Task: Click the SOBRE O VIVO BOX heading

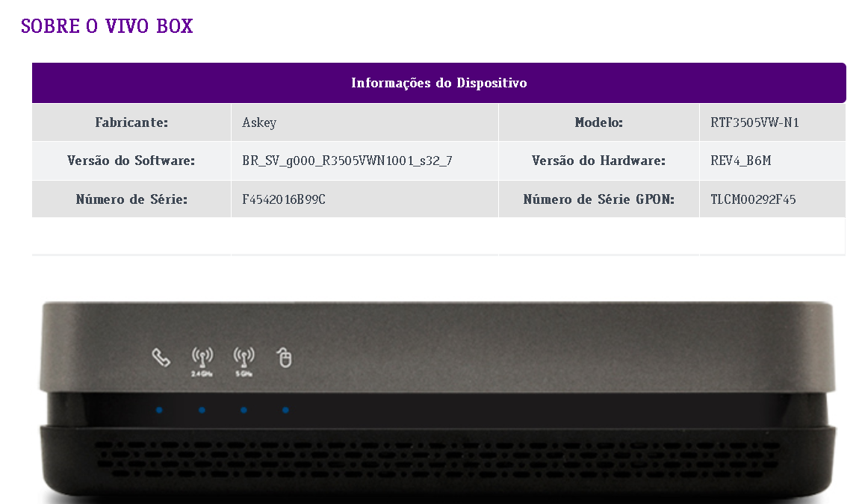Action: (x=108, y=26)
